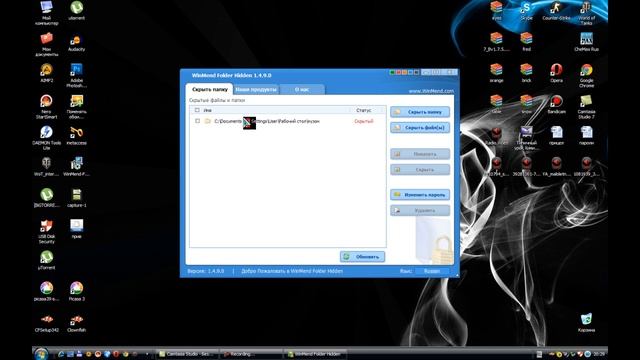Open USB Disk Security desktop icon
The width and height of the screenshot is (640, 360).
tap(47, 231)
